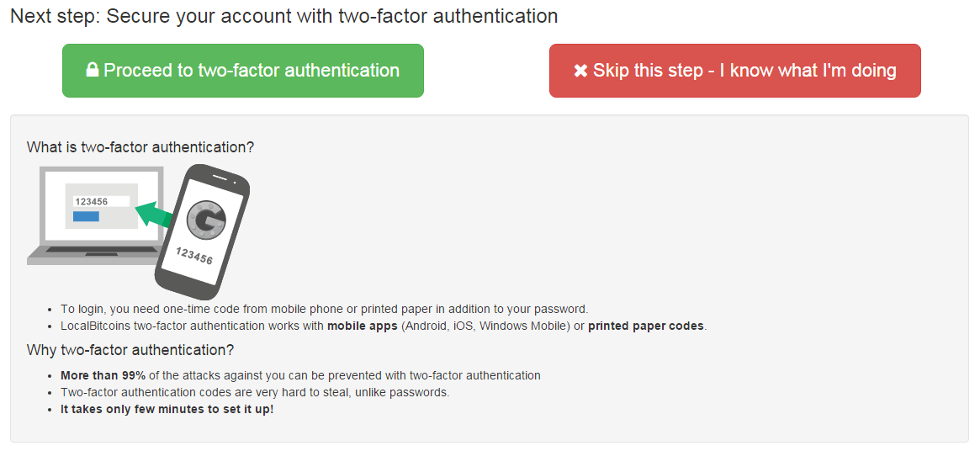
Task: Click the bold "More than 99%" text
Action: click(103, 375)
